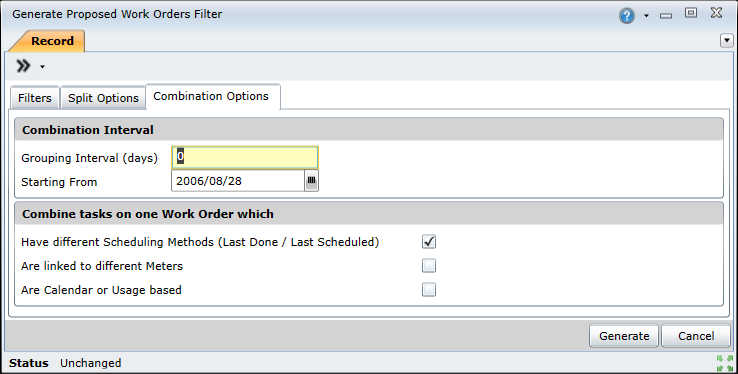The height and width of the screenshot is (374, 738).
Task: Select the Combination Options tab
Action: (x=211, y=96)
